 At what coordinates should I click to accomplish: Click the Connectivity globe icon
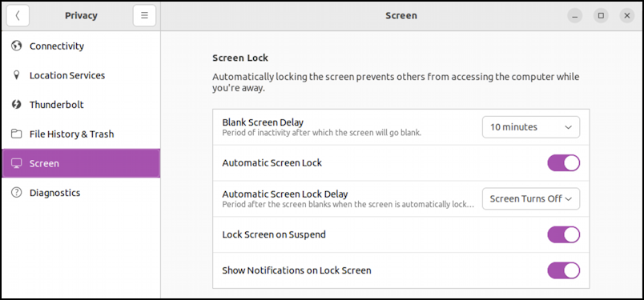17,46
